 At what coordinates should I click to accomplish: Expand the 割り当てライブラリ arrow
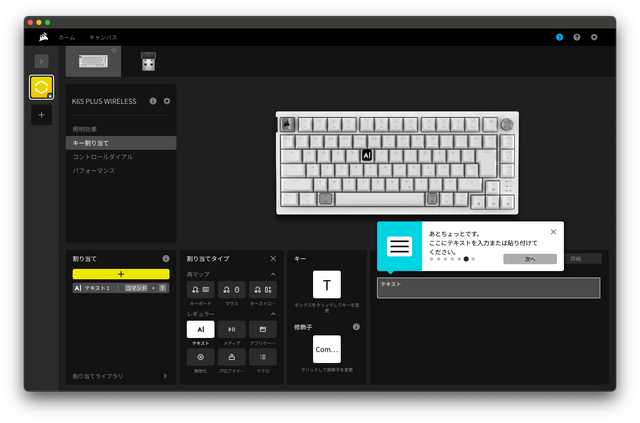(x=165, y=376)
